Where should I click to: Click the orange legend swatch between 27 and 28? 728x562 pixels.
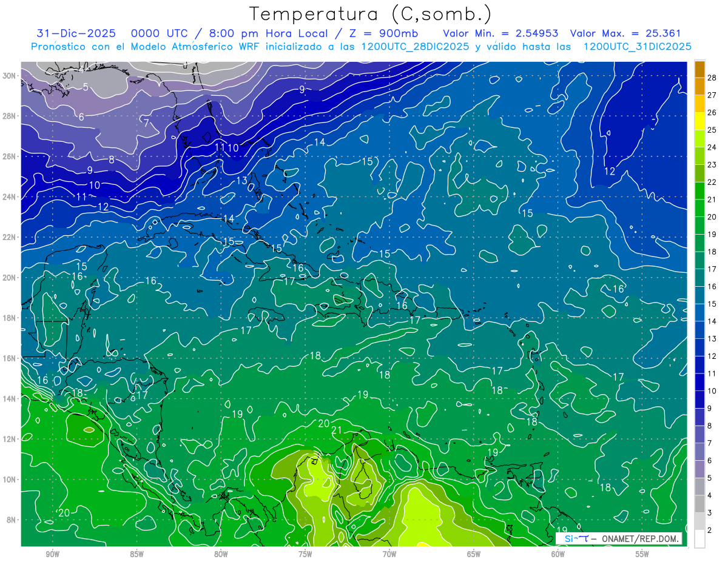[x=699, y=86]
